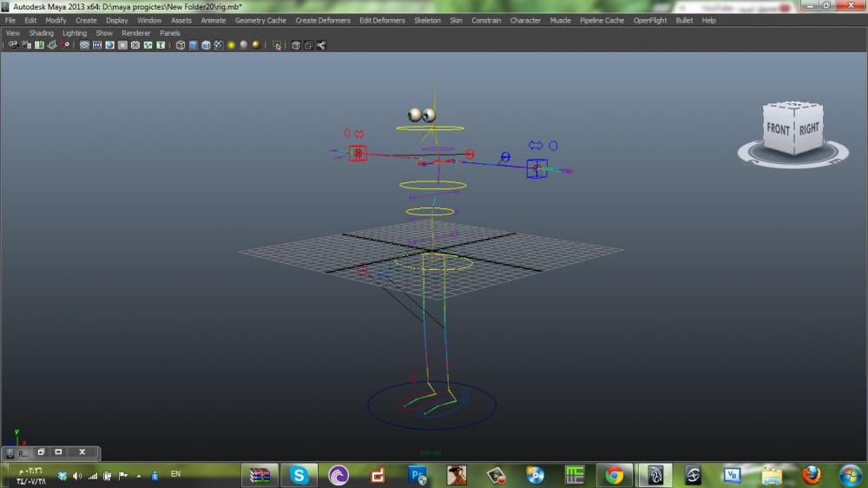The image size is (868, 488).
Task: Open the Skeleton menu
Action: pos(427,20)
